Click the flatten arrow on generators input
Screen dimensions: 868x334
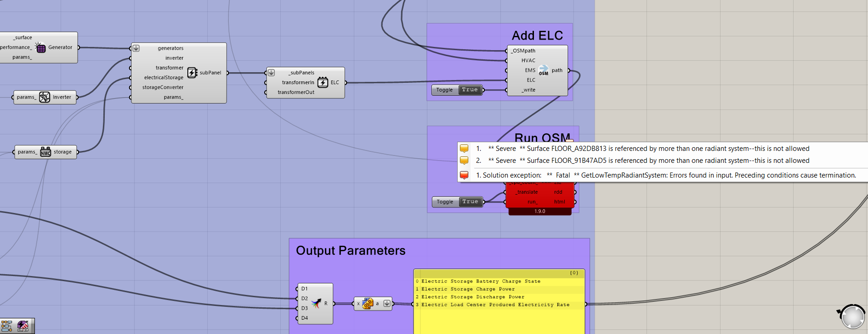[x=136, y=48]
